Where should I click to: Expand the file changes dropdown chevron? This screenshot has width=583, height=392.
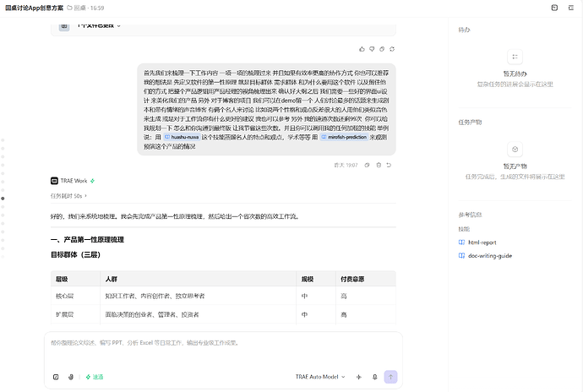click(119, 25)
